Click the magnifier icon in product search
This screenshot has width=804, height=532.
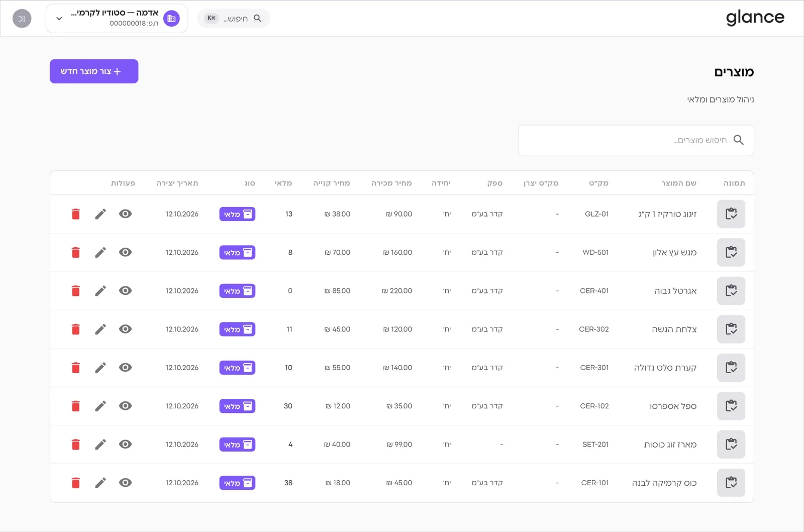click(x=738, y=140)
